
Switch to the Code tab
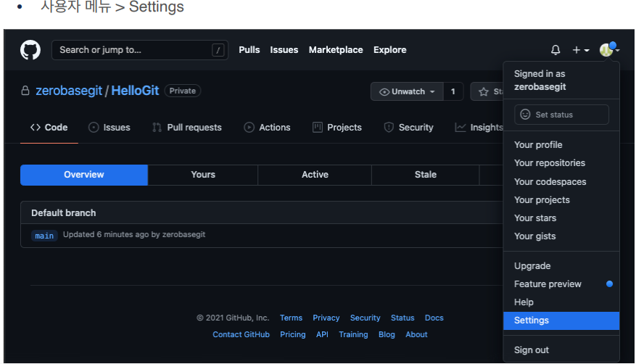[x=49, y=128]
